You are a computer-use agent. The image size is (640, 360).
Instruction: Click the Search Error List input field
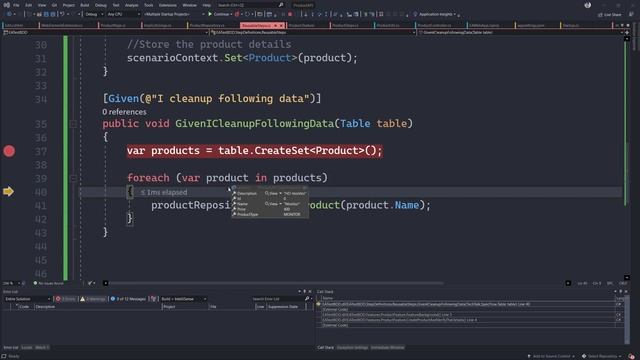[x=278, y=299]
